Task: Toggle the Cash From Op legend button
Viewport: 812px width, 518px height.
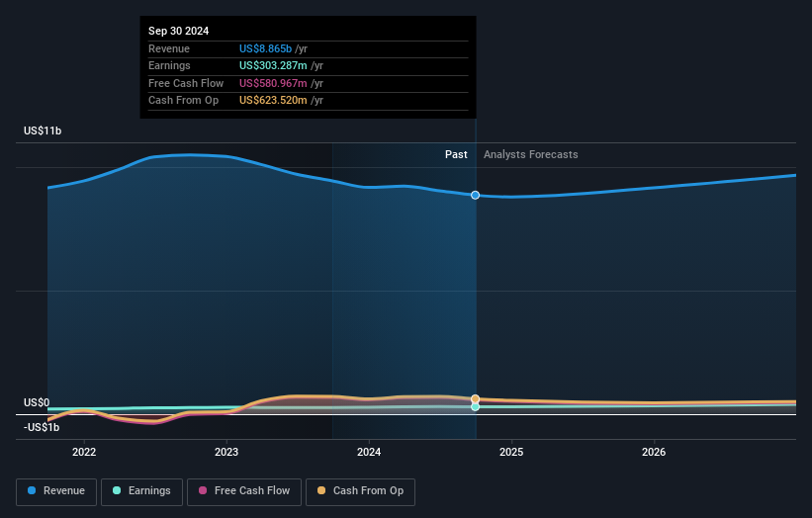Action: 360,491
